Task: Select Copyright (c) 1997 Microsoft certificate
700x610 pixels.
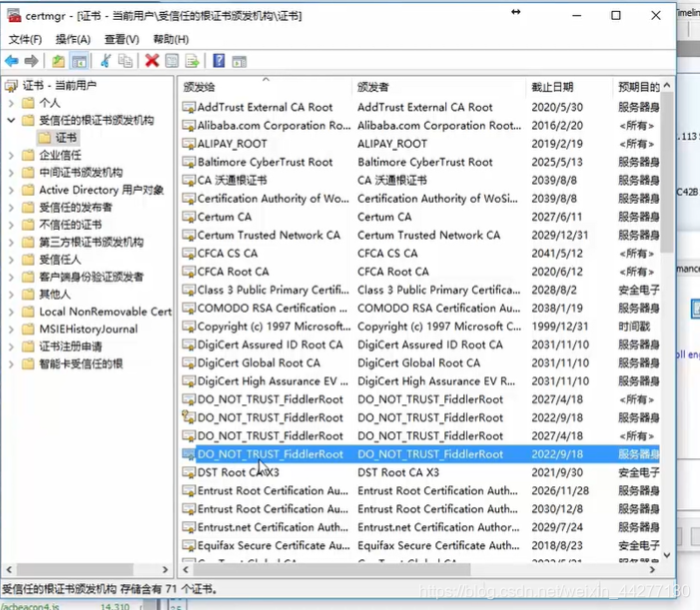Action: [x=420, y=326]
